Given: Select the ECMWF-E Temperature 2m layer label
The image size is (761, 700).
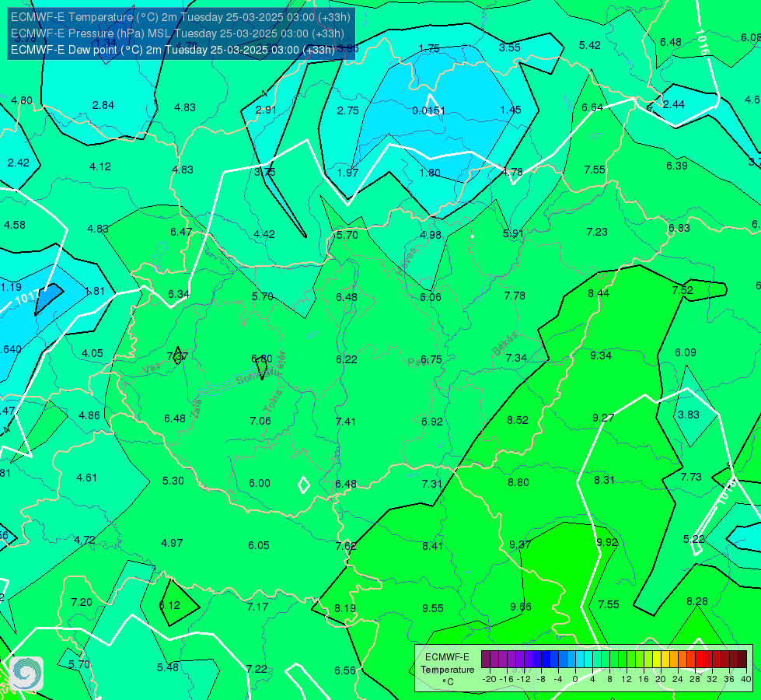Looking at the screenshot, I should pos(180,17).
